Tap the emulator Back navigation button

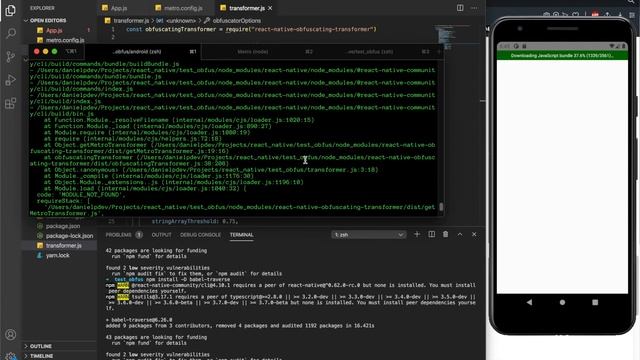pos(529,302)
